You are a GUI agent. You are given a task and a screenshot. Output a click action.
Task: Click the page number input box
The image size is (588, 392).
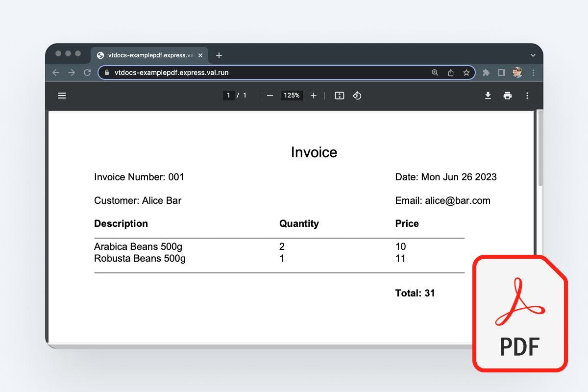coord(228,96)
